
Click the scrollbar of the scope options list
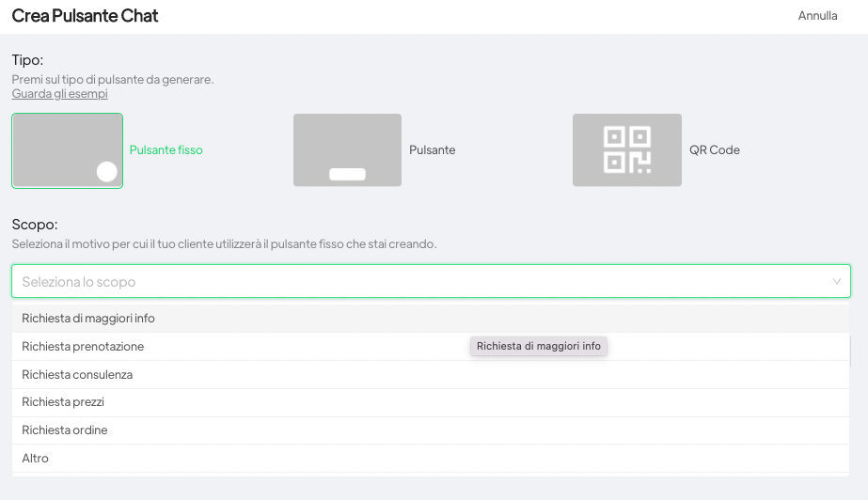point(850,352)
